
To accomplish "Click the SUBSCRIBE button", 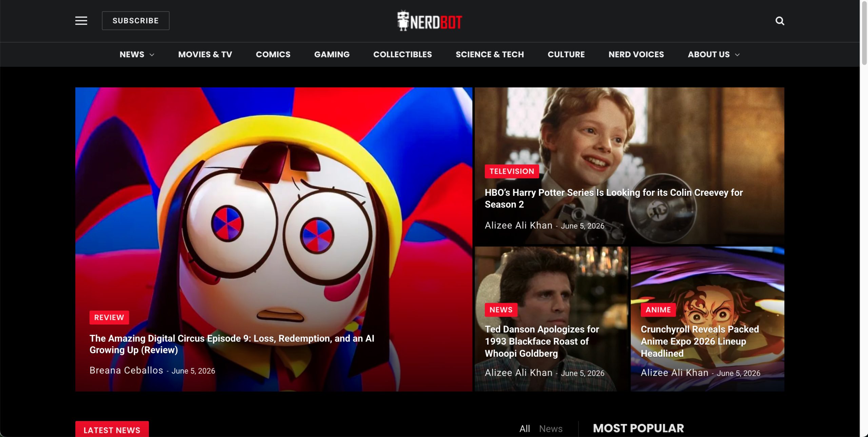I will (x=136, y=21).
